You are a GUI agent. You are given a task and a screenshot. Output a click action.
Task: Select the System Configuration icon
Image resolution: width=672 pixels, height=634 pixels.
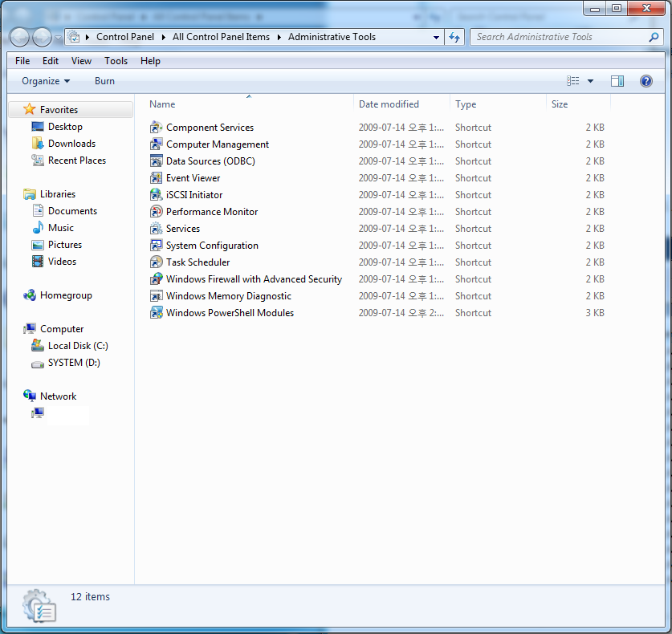coord(156,245)
